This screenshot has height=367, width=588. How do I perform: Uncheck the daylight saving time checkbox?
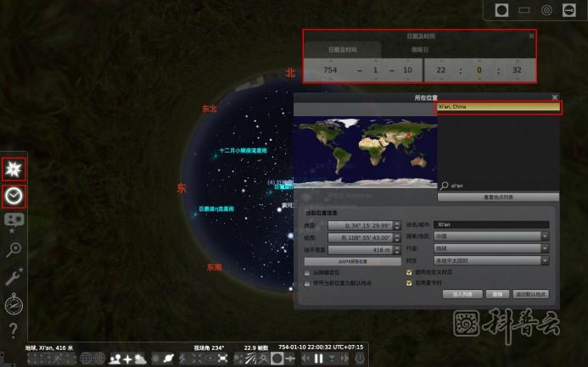(409, 283)
